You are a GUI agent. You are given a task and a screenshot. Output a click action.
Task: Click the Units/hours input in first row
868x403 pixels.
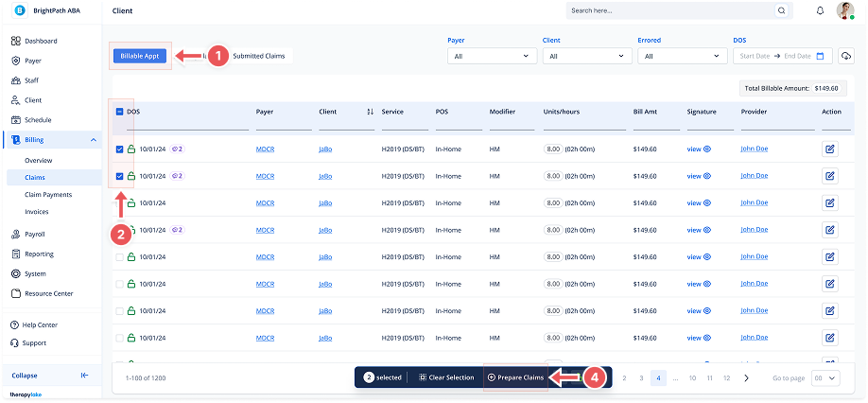553,149
